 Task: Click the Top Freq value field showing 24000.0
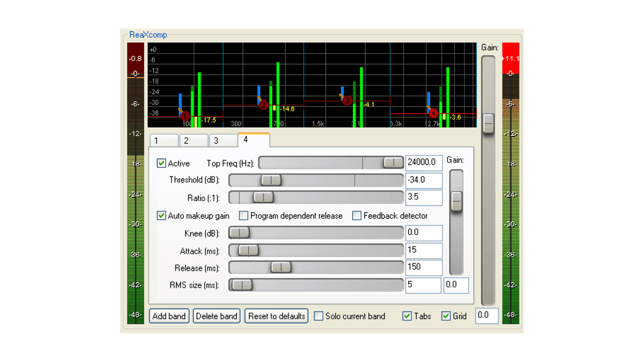424,162
